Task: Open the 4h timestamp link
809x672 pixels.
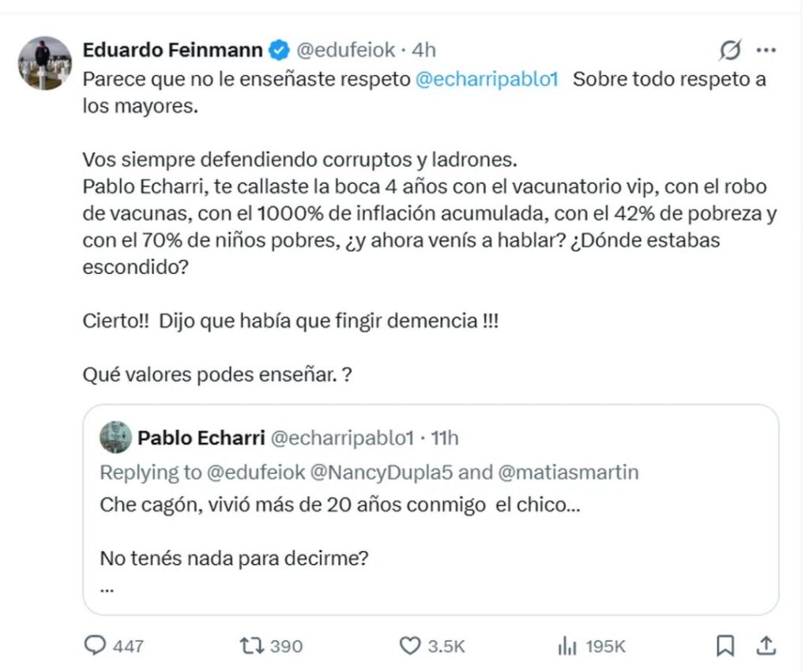Action: 423,51
